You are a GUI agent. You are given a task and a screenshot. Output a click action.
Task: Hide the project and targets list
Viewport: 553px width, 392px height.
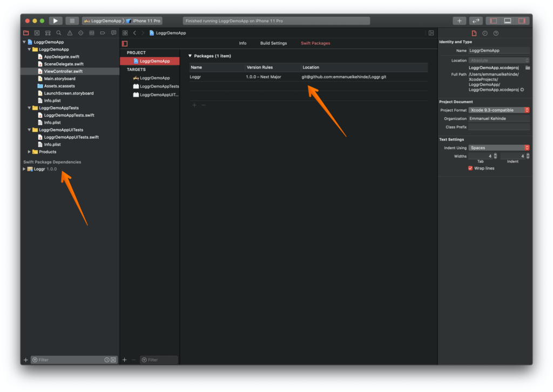[x=125, y=43]
